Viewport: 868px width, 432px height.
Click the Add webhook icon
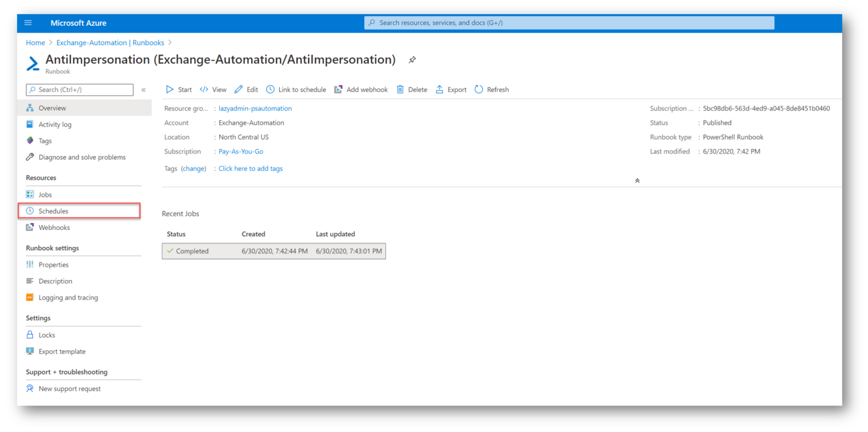click(338, 90)
